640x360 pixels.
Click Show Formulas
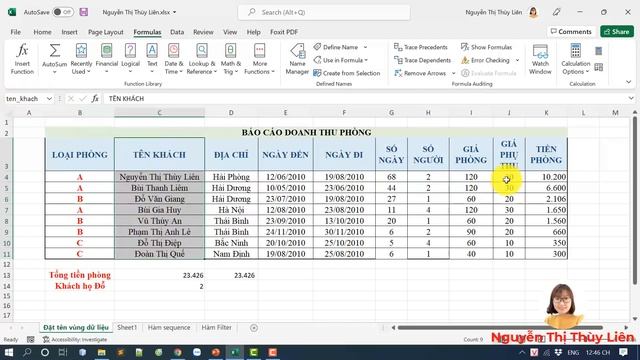click(x=487, y=47)
